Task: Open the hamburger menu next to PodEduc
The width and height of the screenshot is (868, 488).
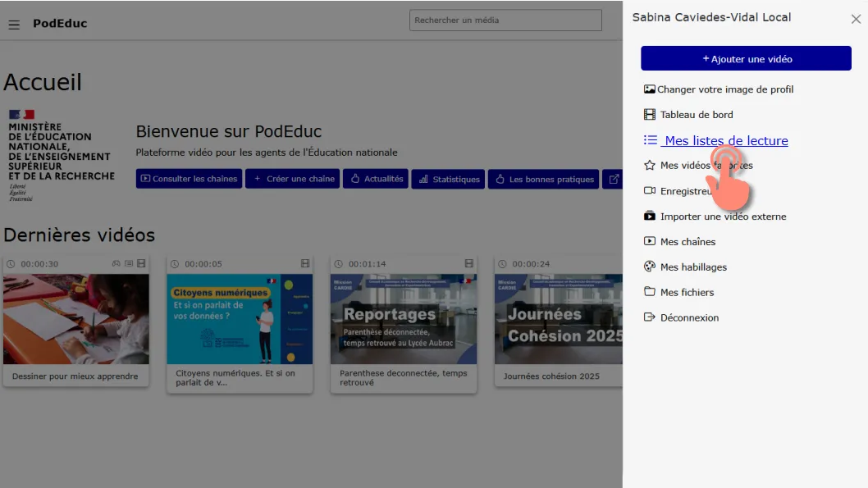Action: [x=14, y=25]
